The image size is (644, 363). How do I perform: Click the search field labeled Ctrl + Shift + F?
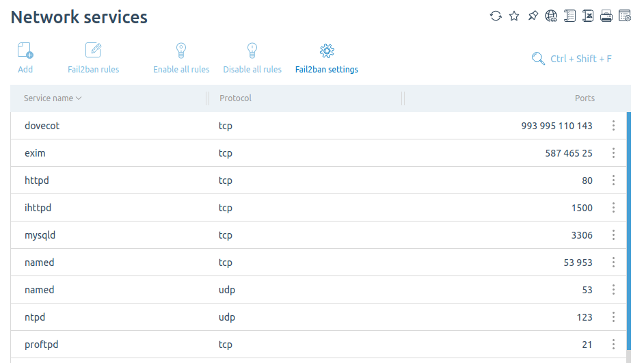pyautogui.click(x=572, y=59)
